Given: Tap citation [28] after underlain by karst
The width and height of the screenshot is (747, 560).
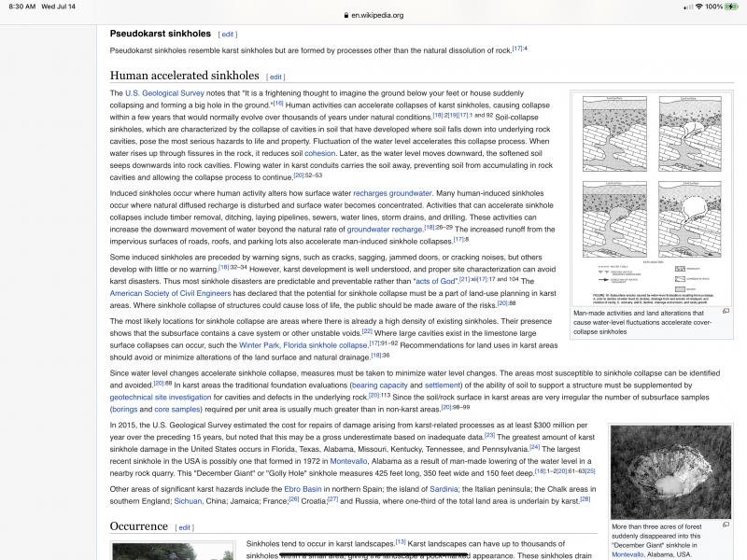Looking at the screenshot, I should point(585,498).
